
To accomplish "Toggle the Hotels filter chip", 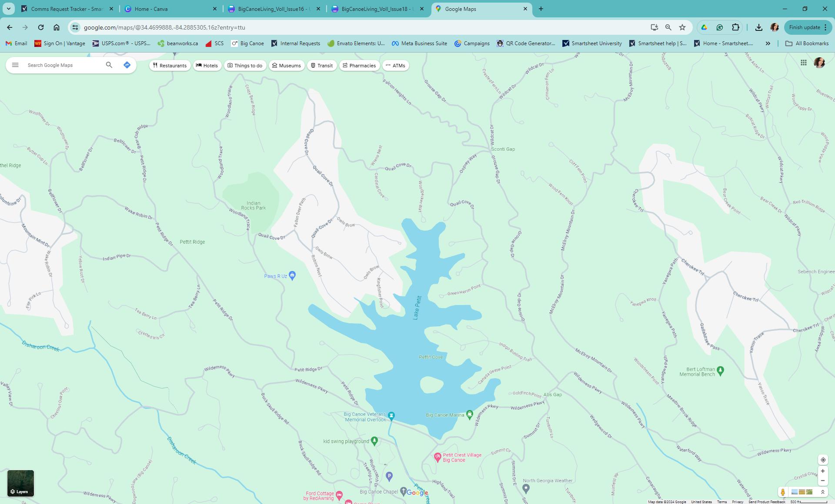I will (207, 66).
